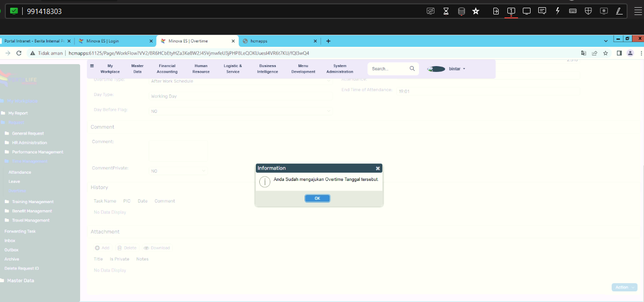
Task: Expand the Training Management folder
Action: click(x=32, y=202)
